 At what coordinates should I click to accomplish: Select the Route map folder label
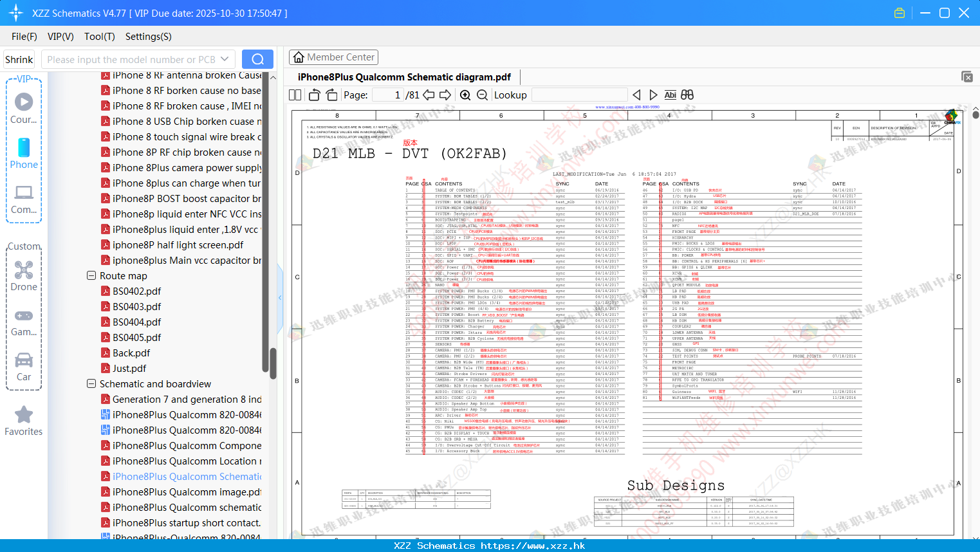point(124,275)
